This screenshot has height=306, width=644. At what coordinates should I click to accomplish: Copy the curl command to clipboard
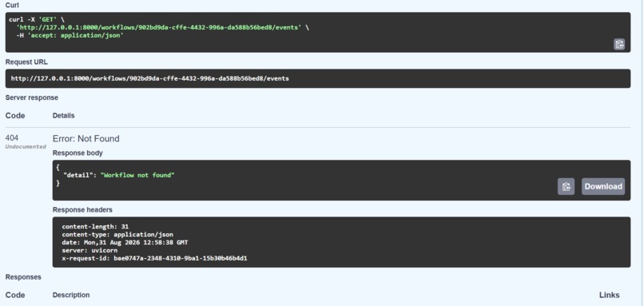click(619, 44)
